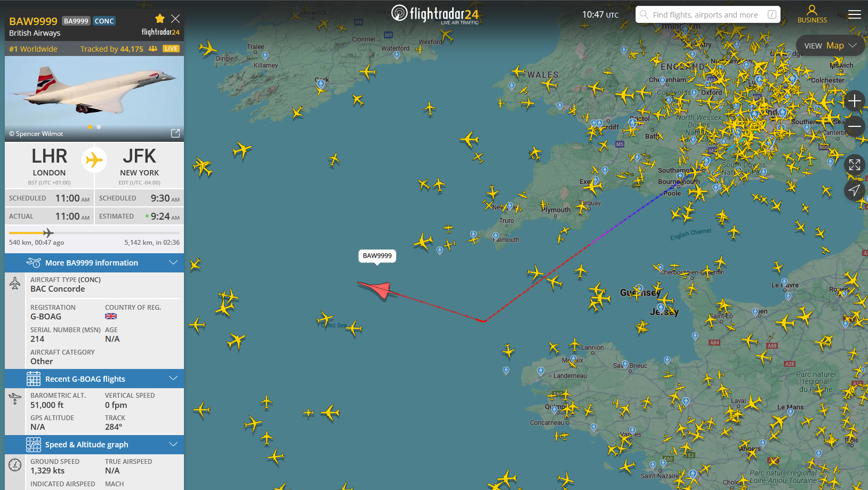Viewport: 868px width, 490px height.
Task: Open the hamburger main menu
Action: coord(855,14)
